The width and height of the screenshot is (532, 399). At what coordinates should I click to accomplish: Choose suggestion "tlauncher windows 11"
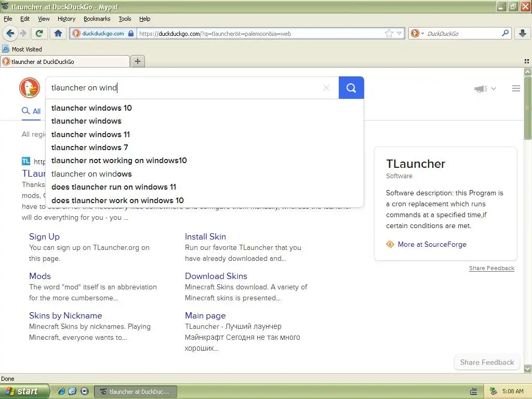(205, 135)
